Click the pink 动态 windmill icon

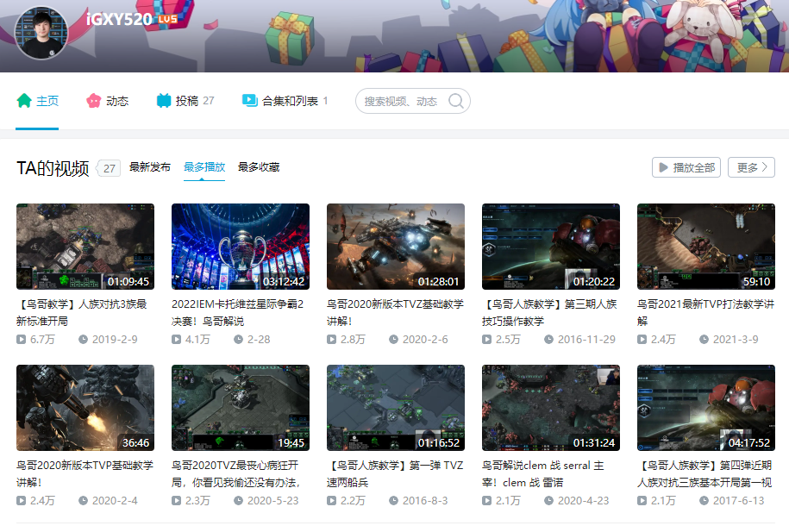coord(94,101)
